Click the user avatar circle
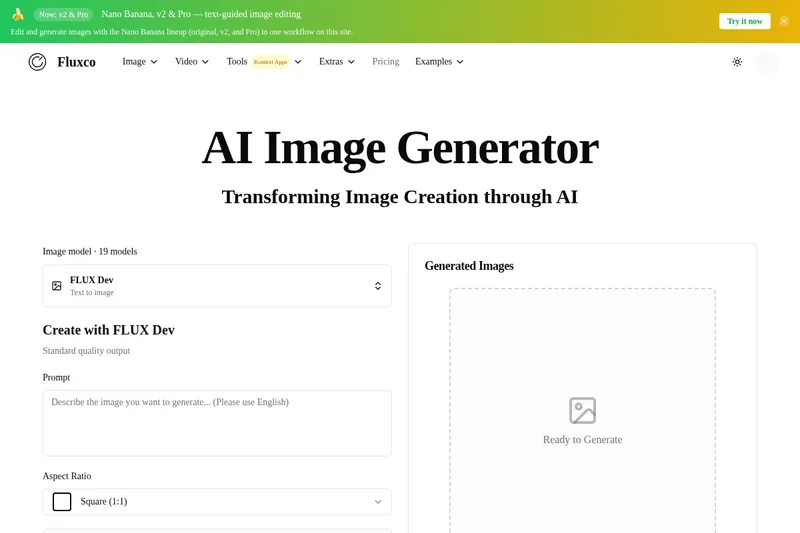This screenshot has height=533, width=800. pos(766,62)
